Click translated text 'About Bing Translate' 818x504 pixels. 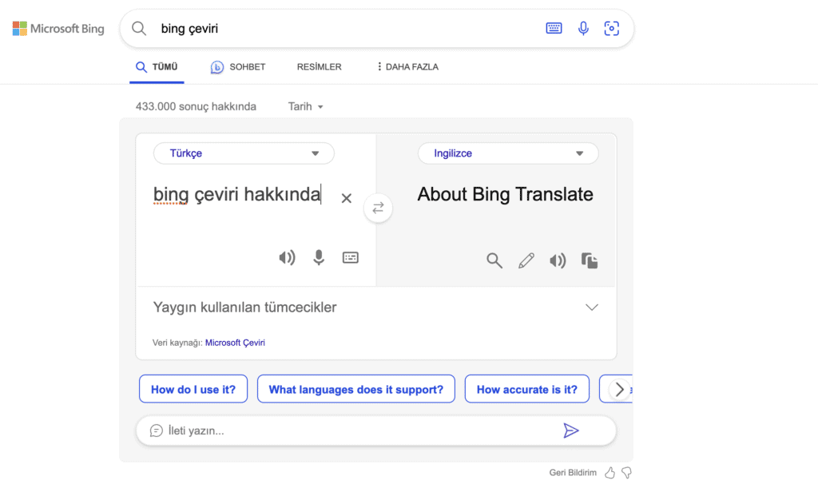tap(505, 194)
